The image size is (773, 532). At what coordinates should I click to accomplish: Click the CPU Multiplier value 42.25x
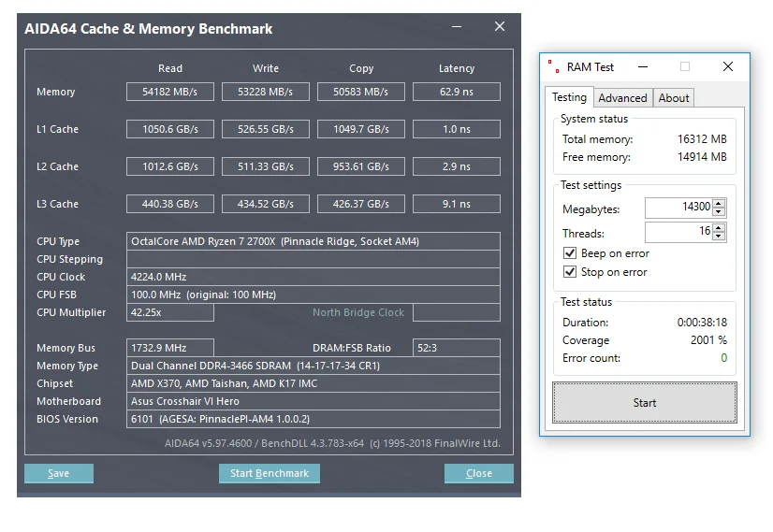170,312
